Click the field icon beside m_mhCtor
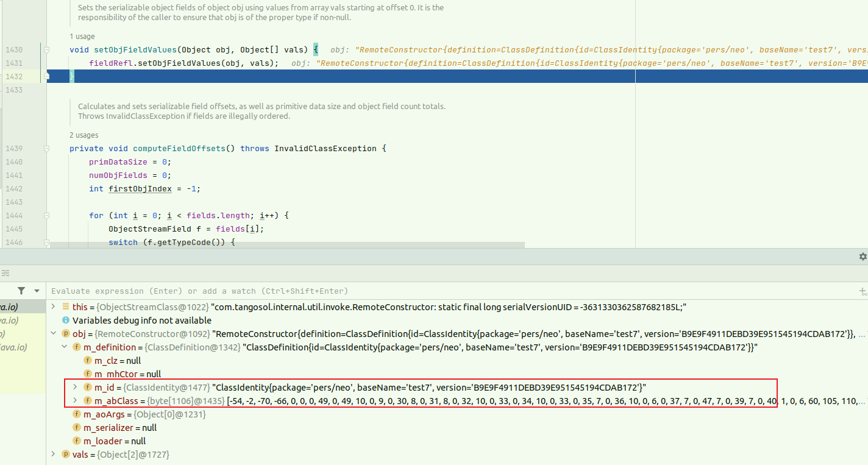 coord(88,374)
